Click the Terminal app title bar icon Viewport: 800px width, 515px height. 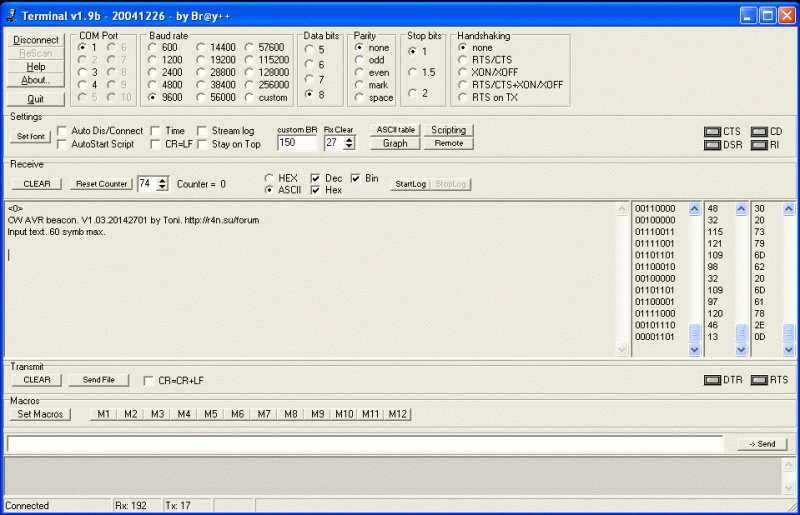[x=11, y=16]
